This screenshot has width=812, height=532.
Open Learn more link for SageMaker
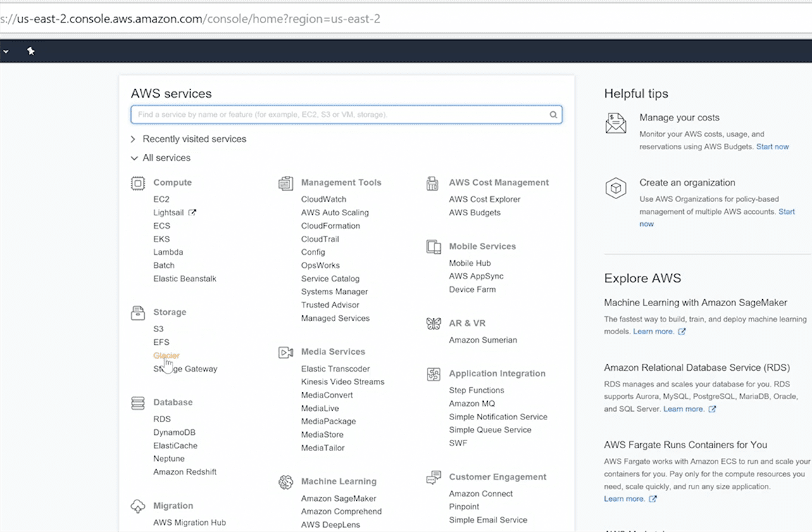tap(653, 331)
